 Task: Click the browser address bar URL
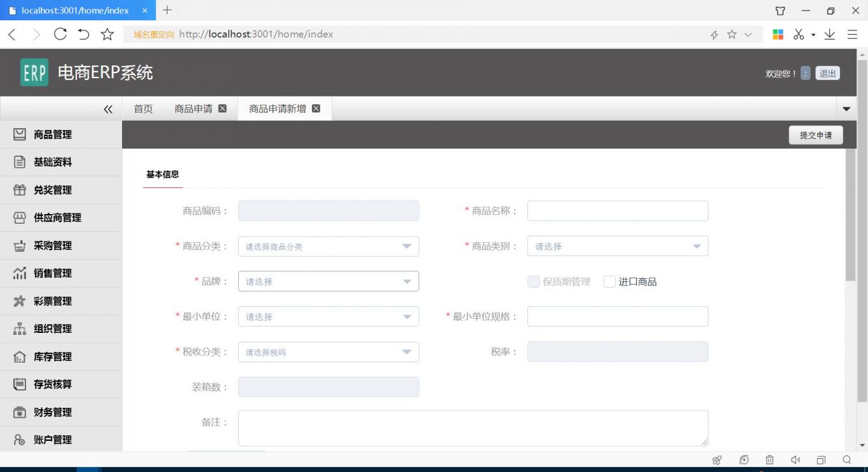pyautogui.click(x=256, y=34)
